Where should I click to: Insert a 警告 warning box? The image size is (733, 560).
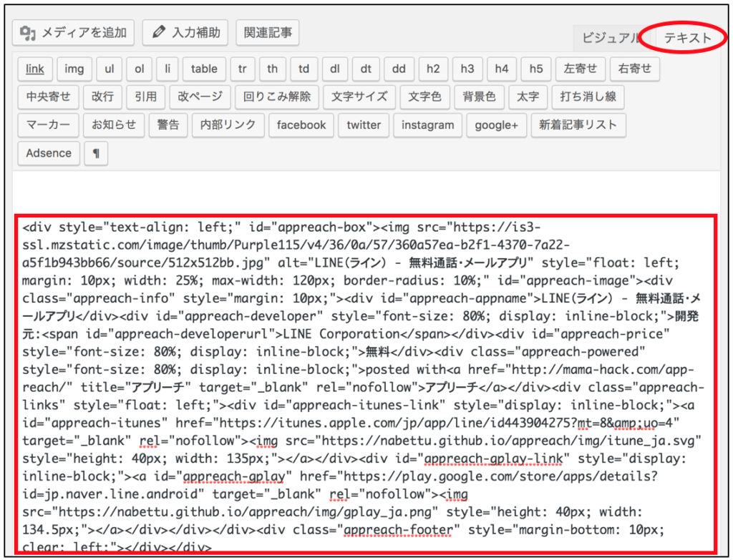(x=168, y=125)
